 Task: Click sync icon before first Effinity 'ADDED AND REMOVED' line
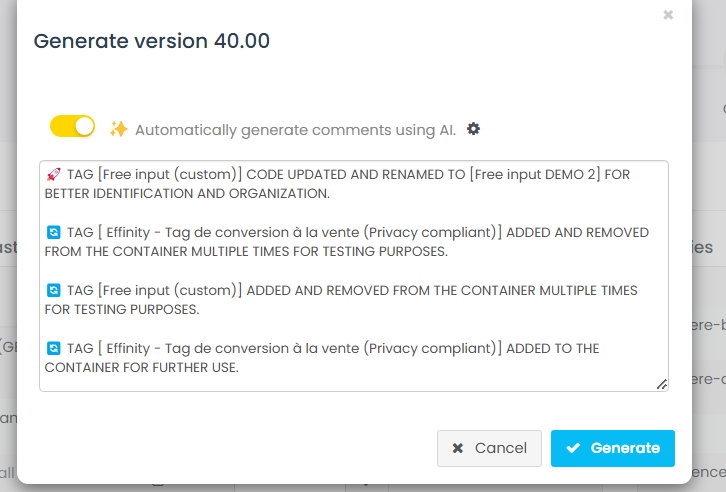(x=54, y=233)
